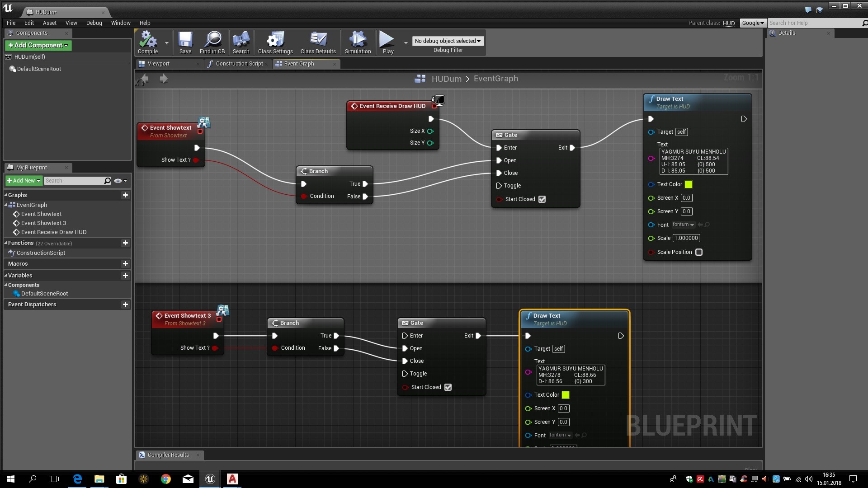Open the Debug menu
Viewport: 868px width, 488px height.
tap(94, 23)
